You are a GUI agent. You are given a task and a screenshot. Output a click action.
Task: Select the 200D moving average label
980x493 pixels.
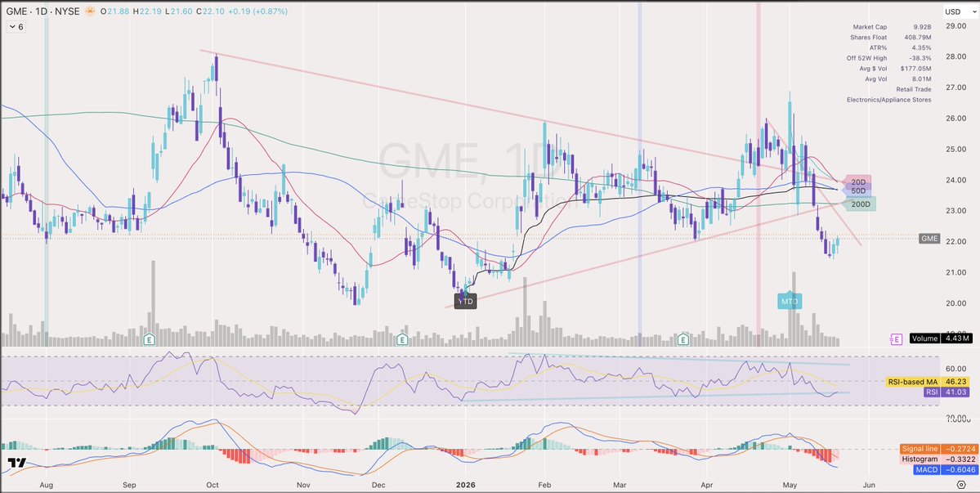(859, 204)
